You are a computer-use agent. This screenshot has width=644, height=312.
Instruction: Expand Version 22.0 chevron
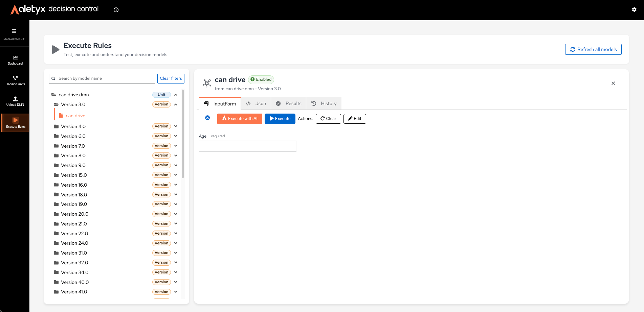[x=176, y=234]
